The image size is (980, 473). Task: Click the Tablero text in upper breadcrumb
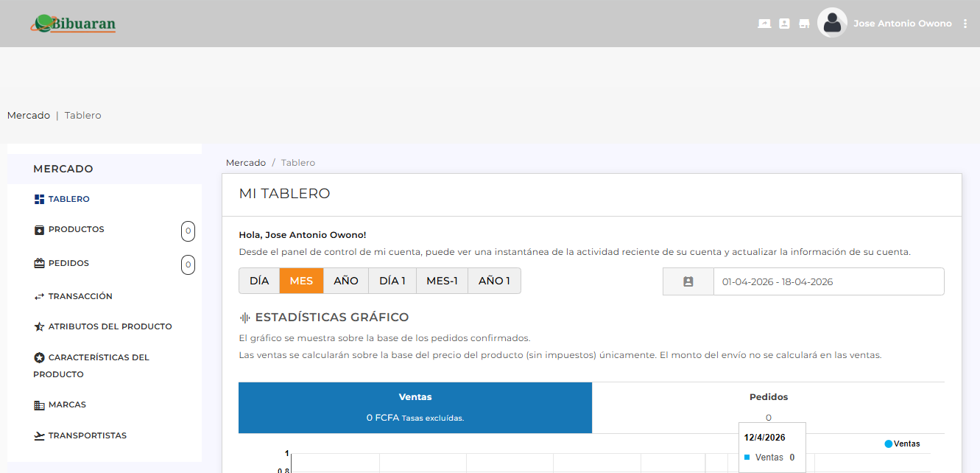pyautogui.click(x=83, y=115)
